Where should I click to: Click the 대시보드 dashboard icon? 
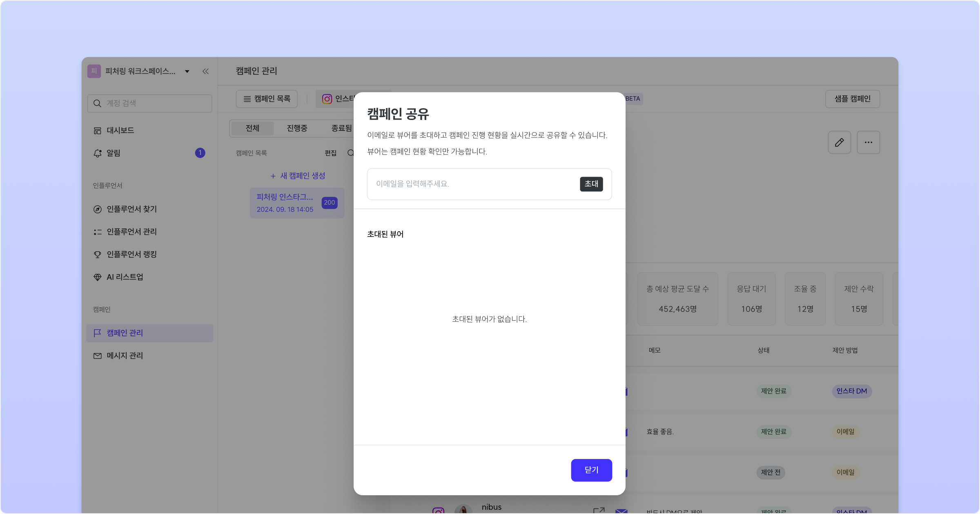coord(98,131)
